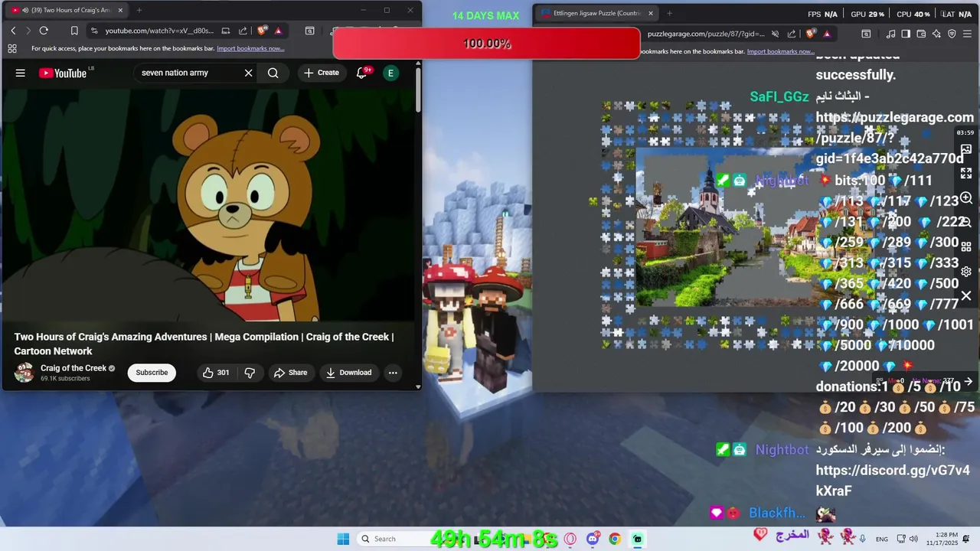980x551 pixels.
Task: Open YouTube notifications bell
Action: (x=362, y=73)
